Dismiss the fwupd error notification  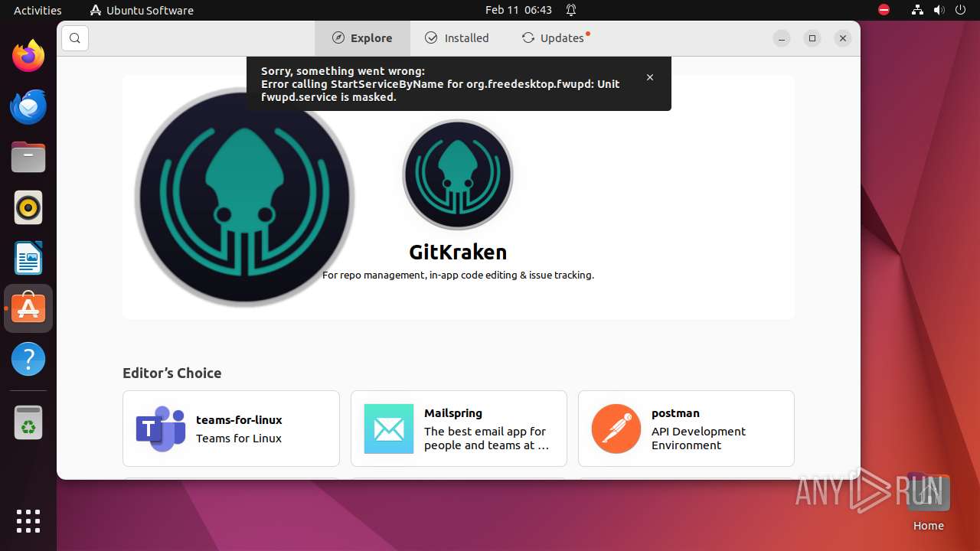point(650,77)
